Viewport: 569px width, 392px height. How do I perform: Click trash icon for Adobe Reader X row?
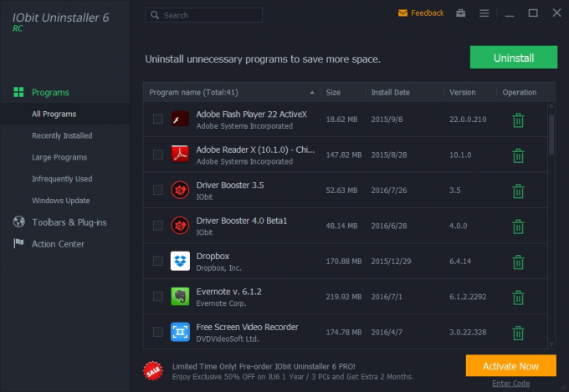tap(518, 155)
